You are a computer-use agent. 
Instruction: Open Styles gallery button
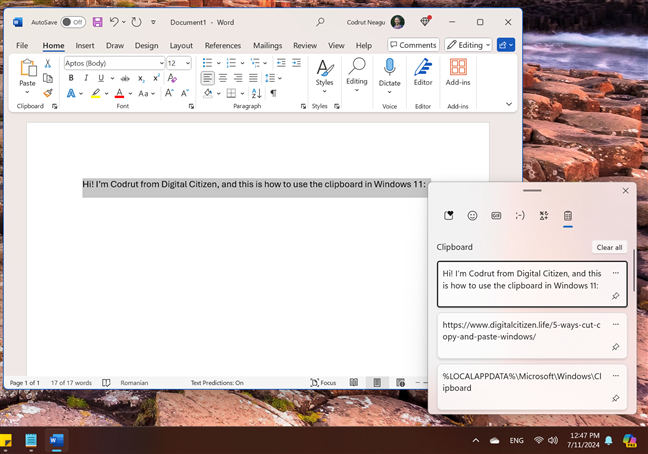click(x=324, y=76)
